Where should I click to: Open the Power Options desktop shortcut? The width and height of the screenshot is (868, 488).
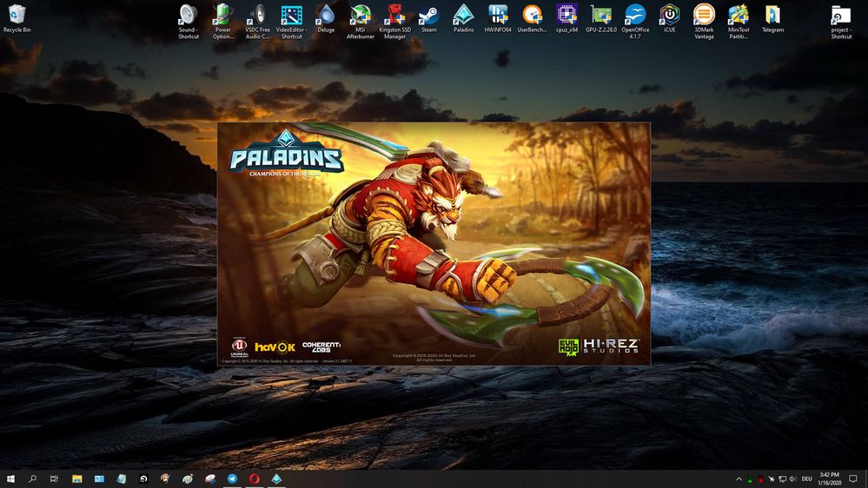[222, 21]
